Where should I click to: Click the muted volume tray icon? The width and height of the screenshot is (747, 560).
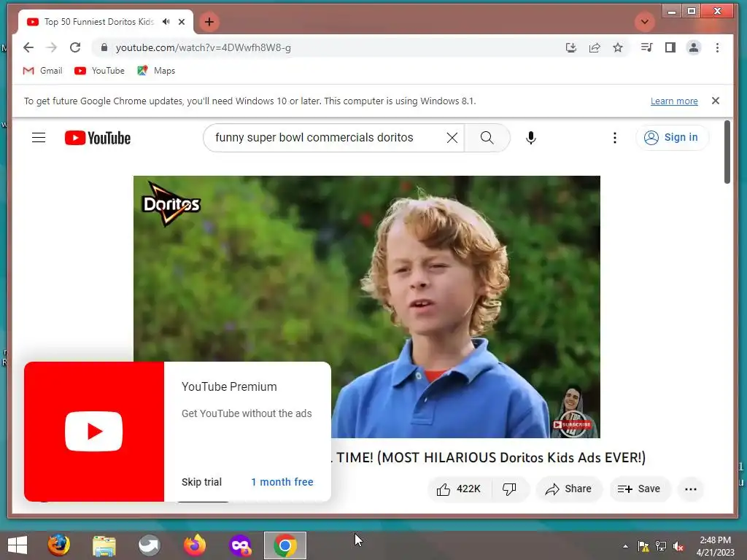(678, 546)
